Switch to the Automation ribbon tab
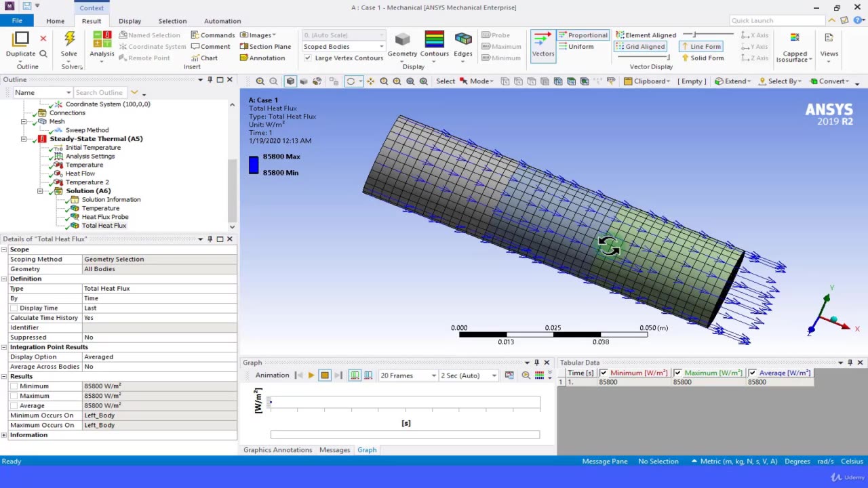 coord(222,21)
